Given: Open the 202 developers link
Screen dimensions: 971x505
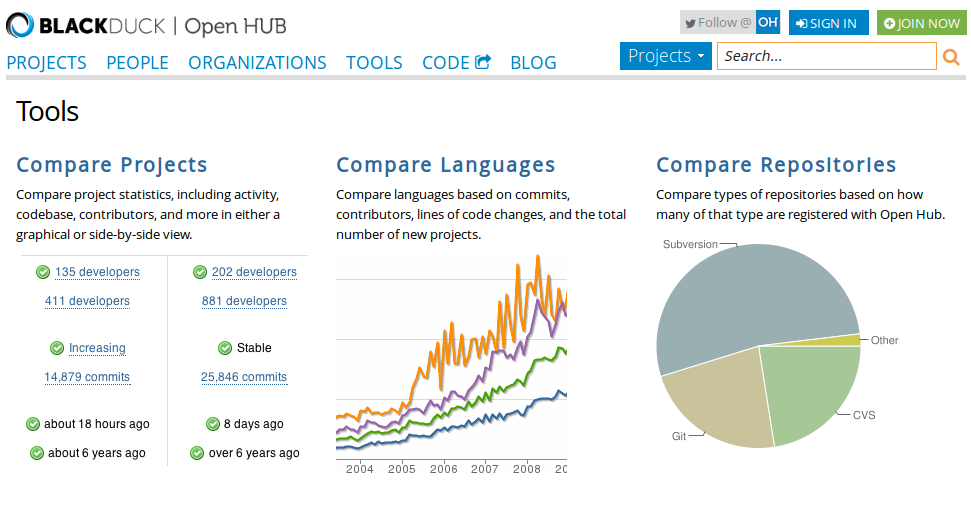Looking at the screenshot, I should tap(254, 272).
